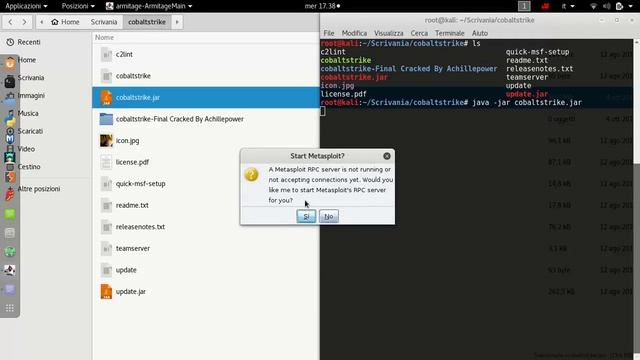
Task: Open the terminal File menu
Action: 329,33
